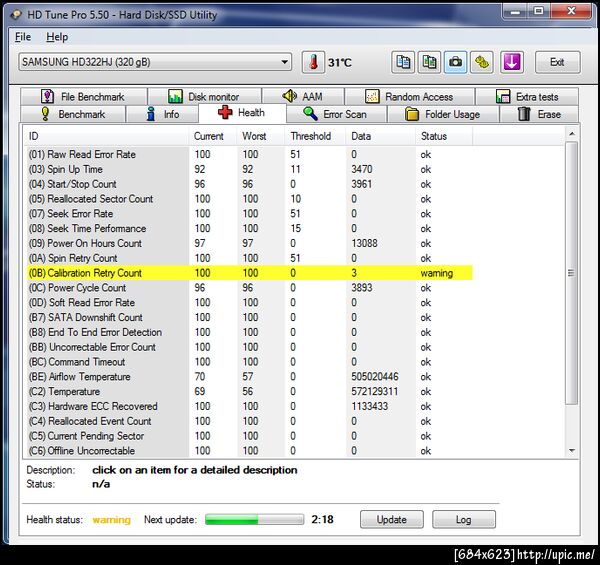Select the Spin Up Time row

(249, 169)
